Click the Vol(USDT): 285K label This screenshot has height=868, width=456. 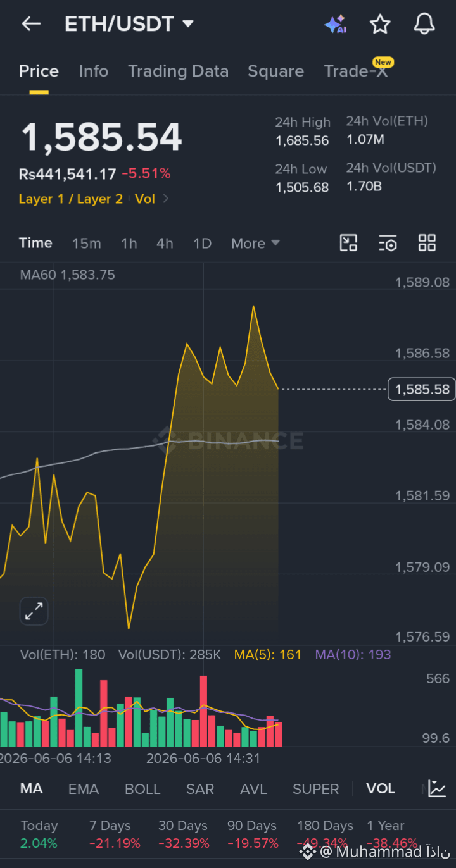(170, 655)
